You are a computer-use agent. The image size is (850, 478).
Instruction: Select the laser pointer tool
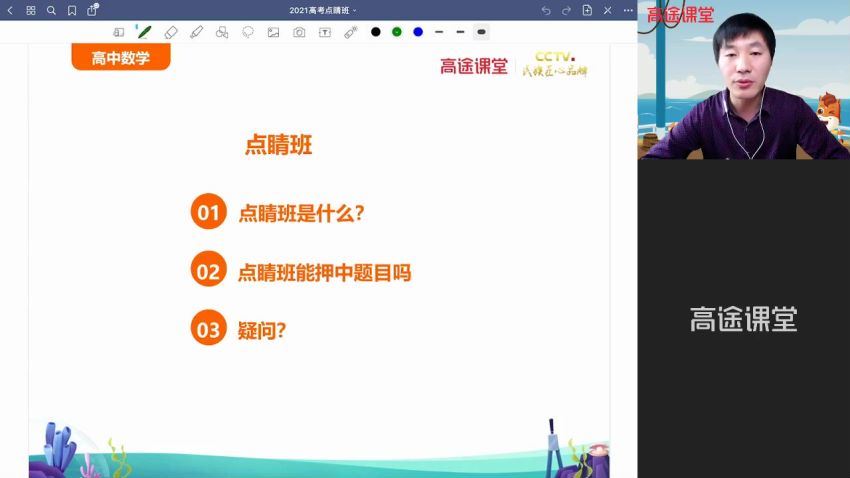351,33
